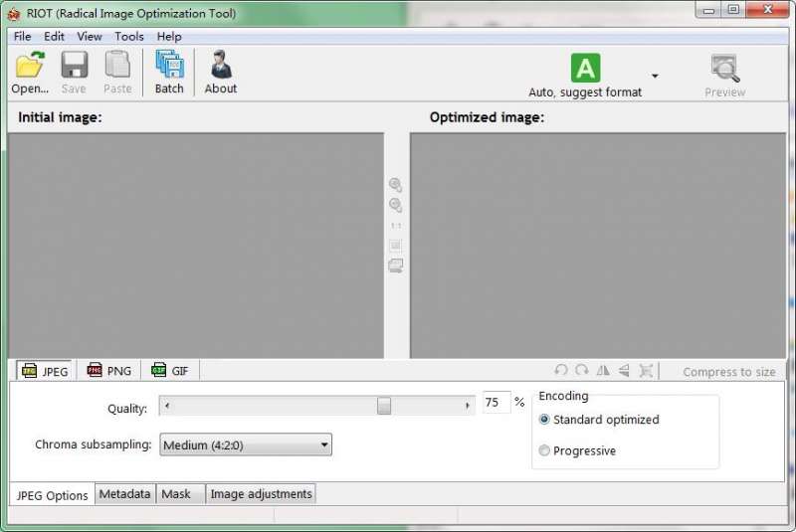The height and width of the screenshot is (532, 796).
Task: Click the Paste clipboard icon
Action: [117, 65]
